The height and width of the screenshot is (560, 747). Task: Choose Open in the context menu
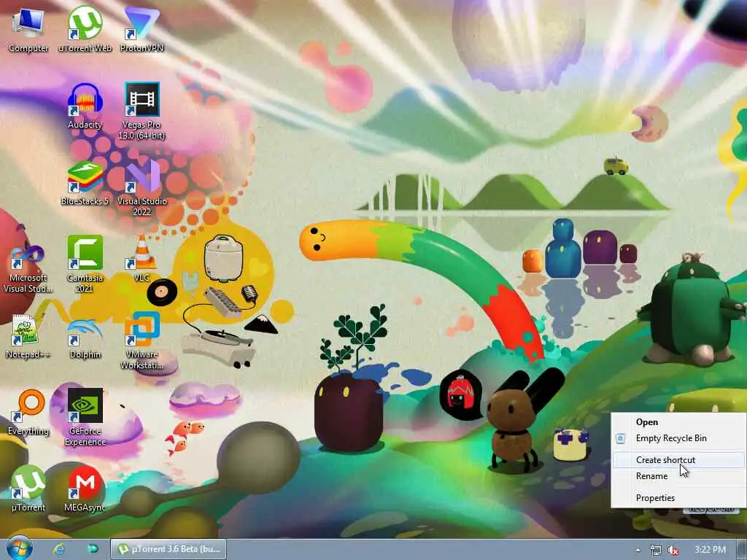point(678,422)
